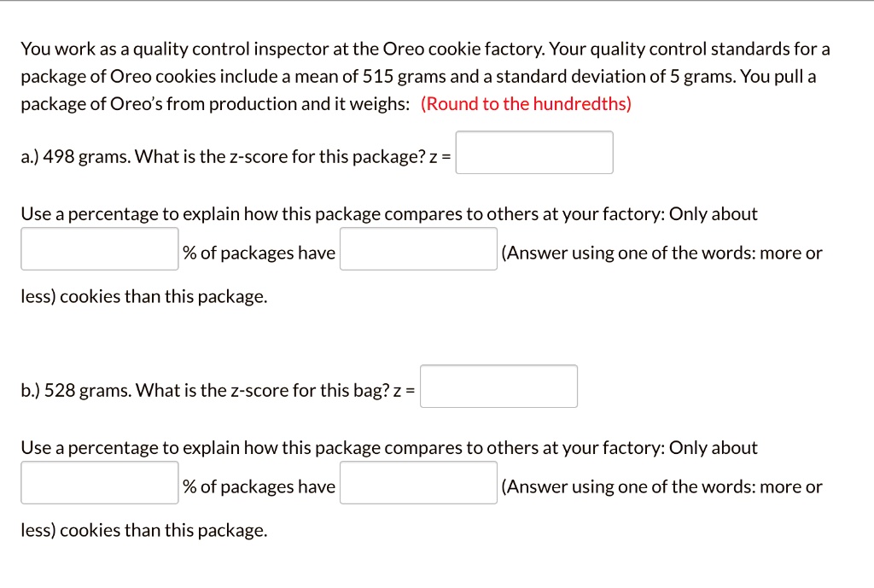The height and width of the screenshot is (588, 874).
Task: Focus the percentage field in part a
Action: click(100, 249)
